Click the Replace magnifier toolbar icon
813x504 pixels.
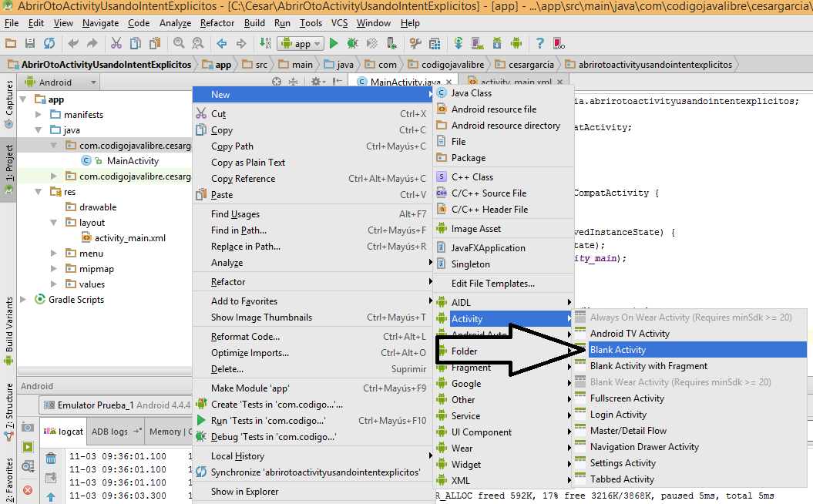click(x=197, y=44)
